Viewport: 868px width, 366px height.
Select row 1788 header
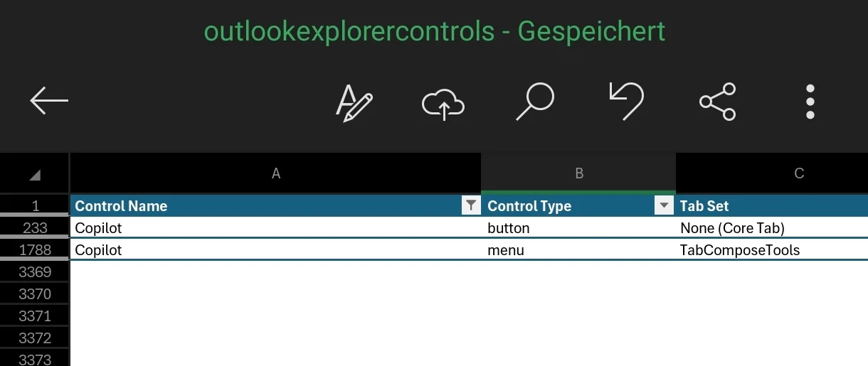(35, 249)
